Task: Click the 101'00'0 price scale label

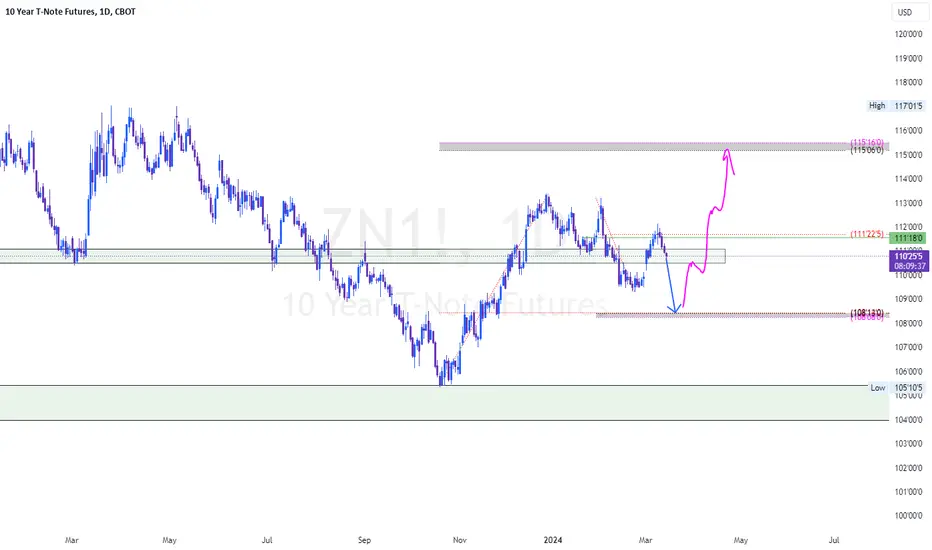Action: coord(908,492)
